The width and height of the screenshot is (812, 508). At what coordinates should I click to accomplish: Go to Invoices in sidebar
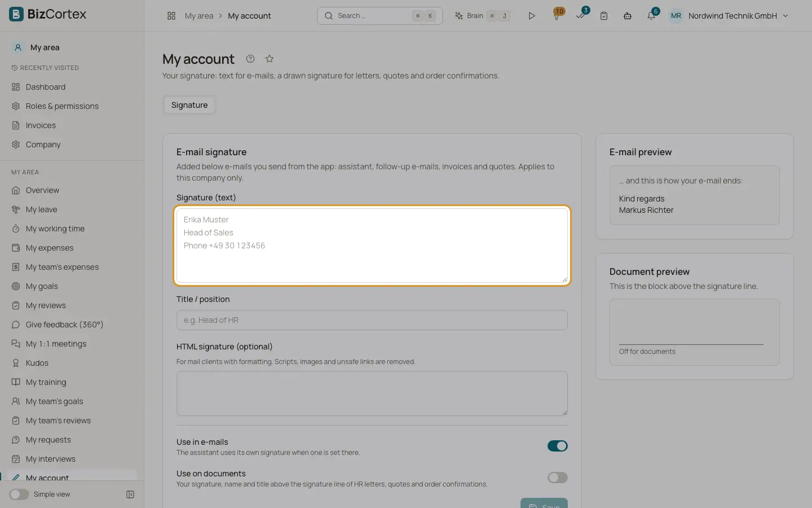72,125
